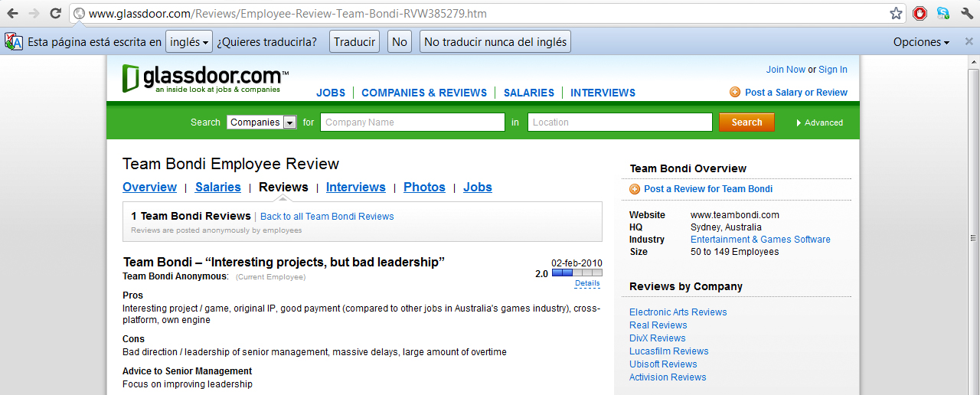The image size is (980, 395).
Task: Click Entertainment & Games Software industry link
Action: pyautogui.click(x=760, y=240)
